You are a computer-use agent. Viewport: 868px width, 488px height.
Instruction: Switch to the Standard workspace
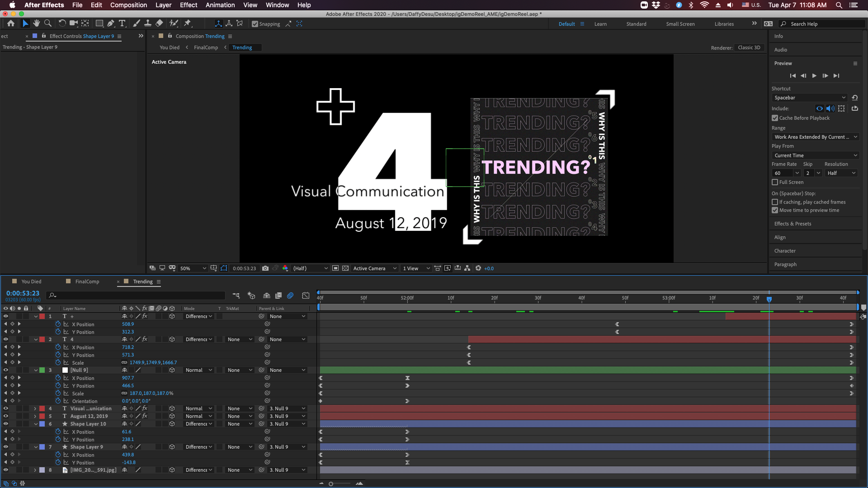[636, 24]
